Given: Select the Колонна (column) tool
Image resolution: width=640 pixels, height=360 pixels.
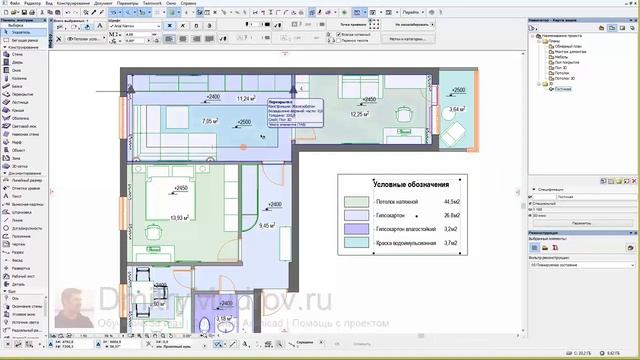Looking at the screenshot, I should 19,78.
